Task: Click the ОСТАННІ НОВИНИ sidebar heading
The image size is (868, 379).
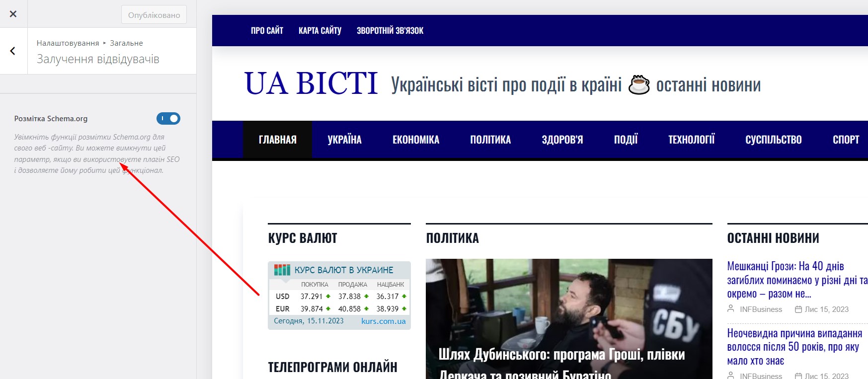Action: point(773,238)
